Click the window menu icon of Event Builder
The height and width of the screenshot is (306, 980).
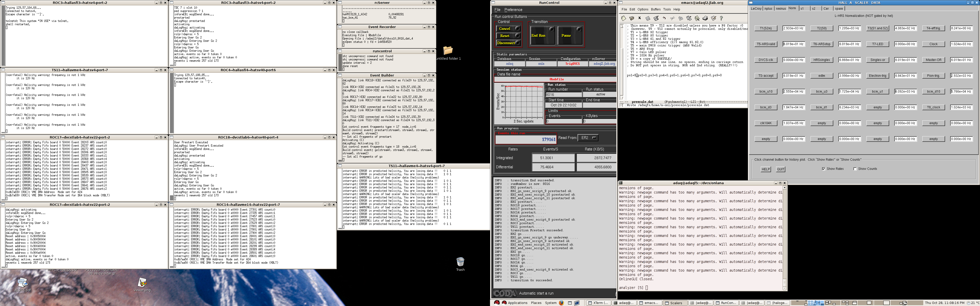coord(340,75)
